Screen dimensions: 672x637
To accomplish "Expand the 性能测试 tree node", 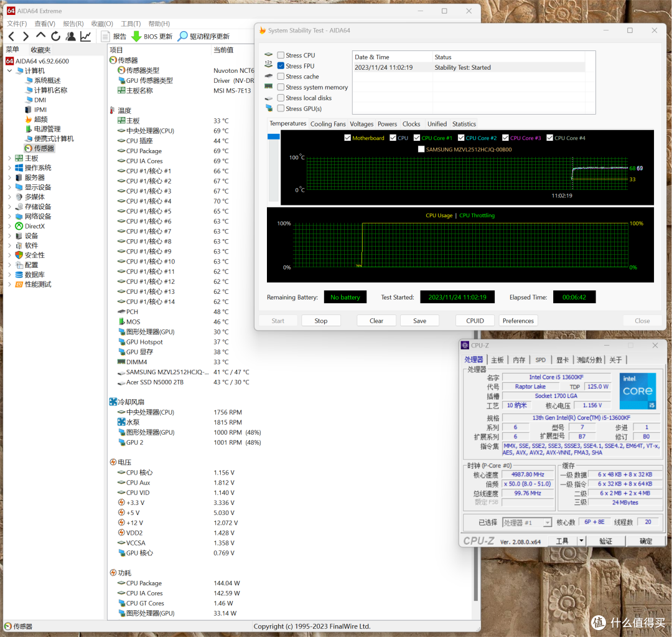I will click(9, 285).
